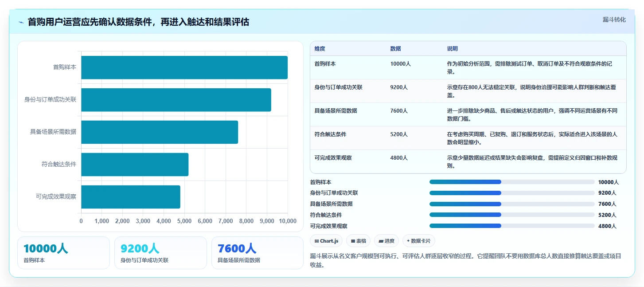Click the 符合触达条件 table cell
The height and width of the screenshot is (287, 644).
coord(330,134)
